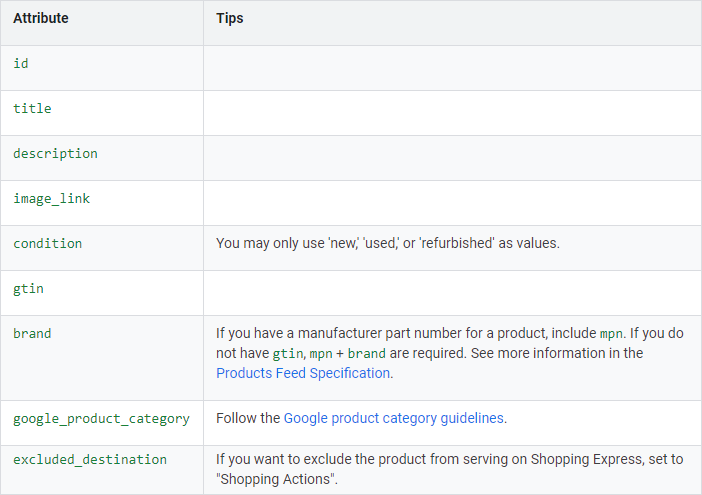Viewport: 702px width, 495px height.
Task: Click the excluded_destination attribute name
Action: (x=90, y=459)
